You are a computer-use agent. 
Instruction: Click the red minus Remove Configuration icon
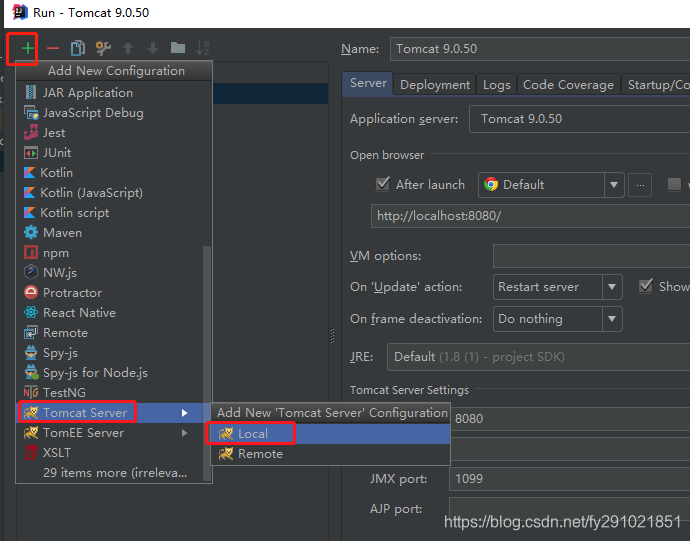coord(53,48)
